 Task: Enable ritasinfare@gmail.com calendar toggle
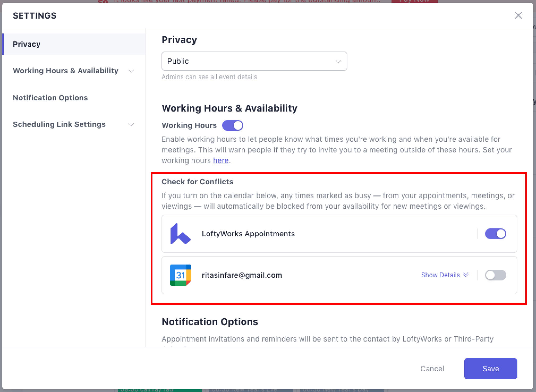pos(495,275)
